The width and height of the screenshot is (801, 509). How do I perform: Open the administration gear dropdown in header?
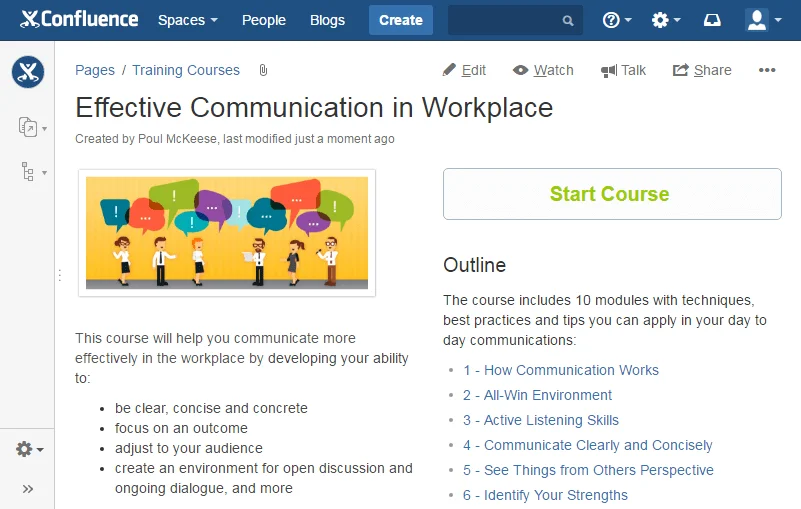point(665,20)
